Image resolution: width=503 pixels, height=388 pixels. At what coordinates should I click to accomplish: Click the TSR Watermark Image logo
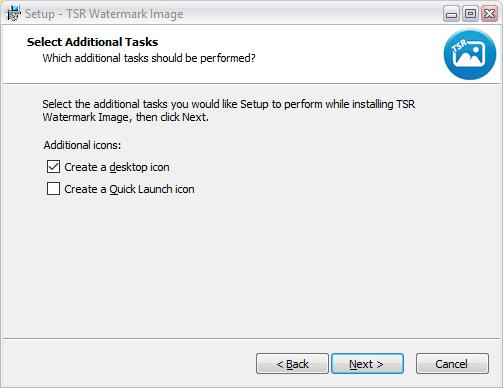[x=470, y=55]
